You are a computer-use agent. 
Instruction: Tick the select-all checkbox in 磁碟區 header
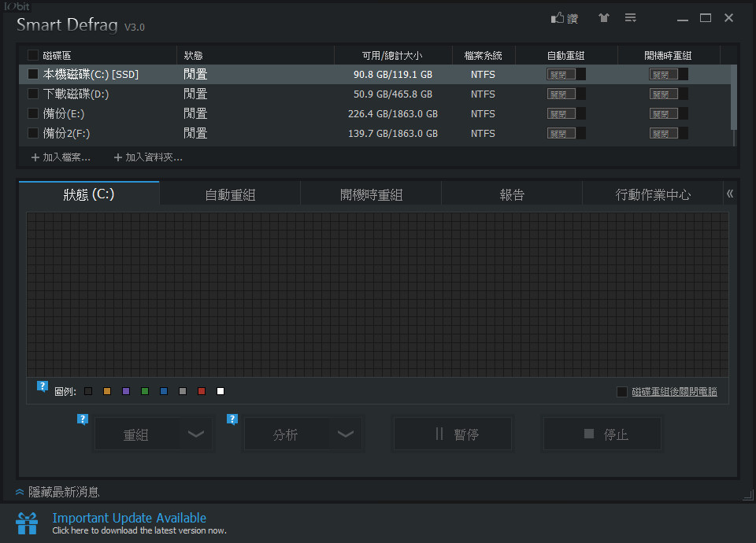tap(33, 55)
